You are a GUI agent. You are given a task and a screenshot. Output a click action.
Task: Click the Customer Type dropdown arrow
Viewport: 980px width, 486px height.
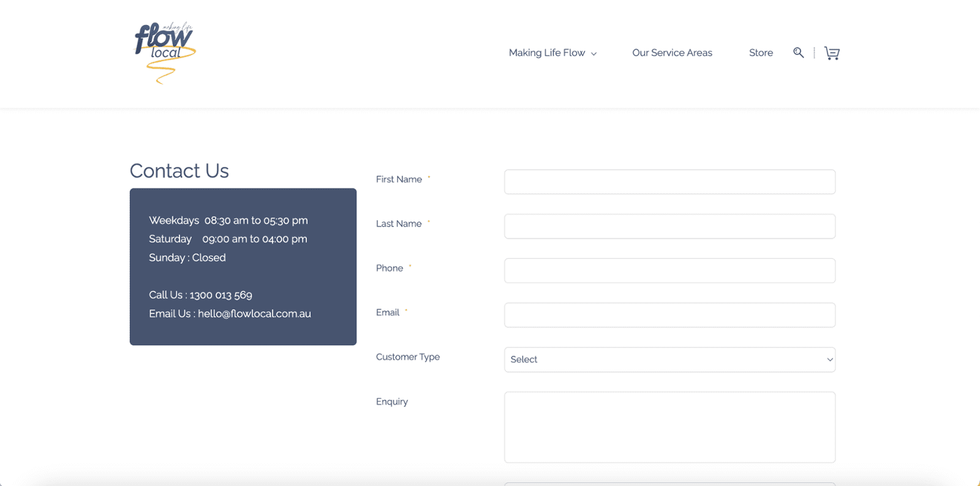coord(829,360)
